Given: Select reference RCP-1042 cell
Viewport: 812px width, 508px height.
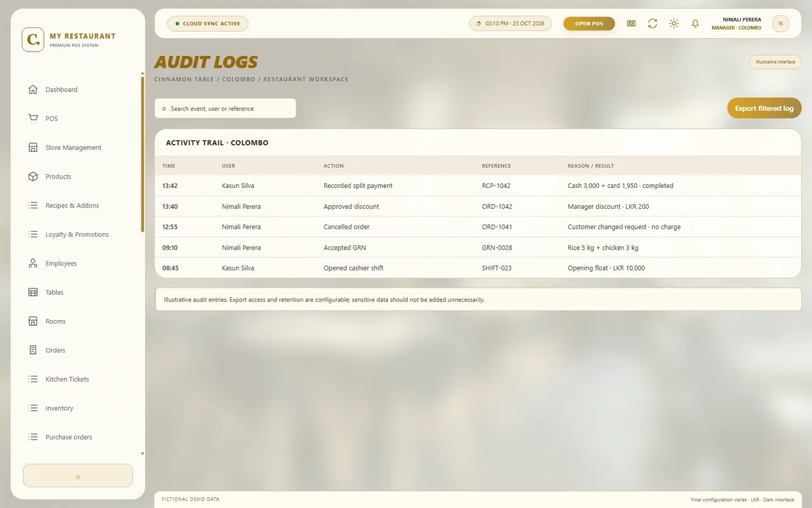Looking at the screenshot, I should [x=496, y=185].
